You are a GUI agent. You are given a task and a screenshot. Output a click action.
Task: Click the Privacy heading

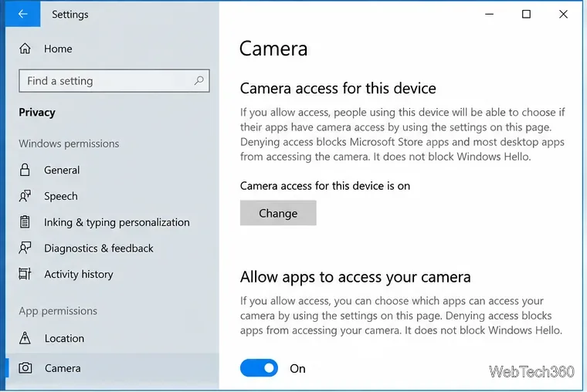click(37, 113)
